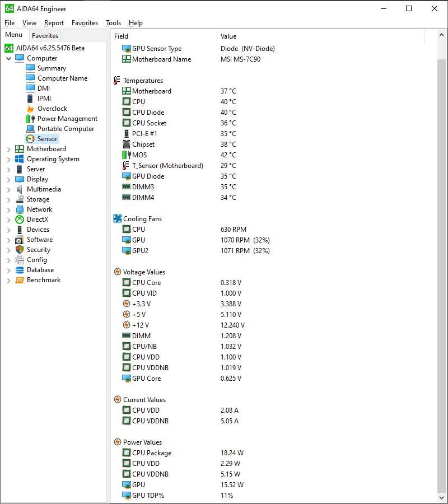Click the Value column header
This screenshot has height=504, width=448.
[x=321, y=36]
